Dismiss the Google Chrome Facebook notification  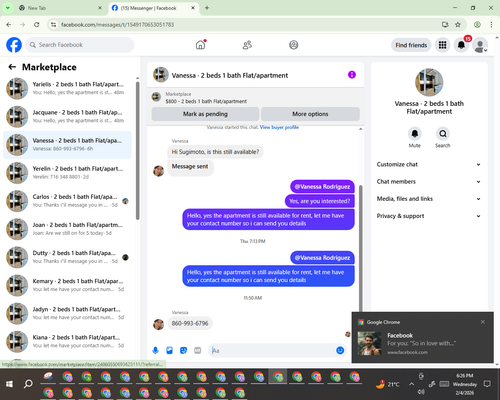tap(483, 322)
